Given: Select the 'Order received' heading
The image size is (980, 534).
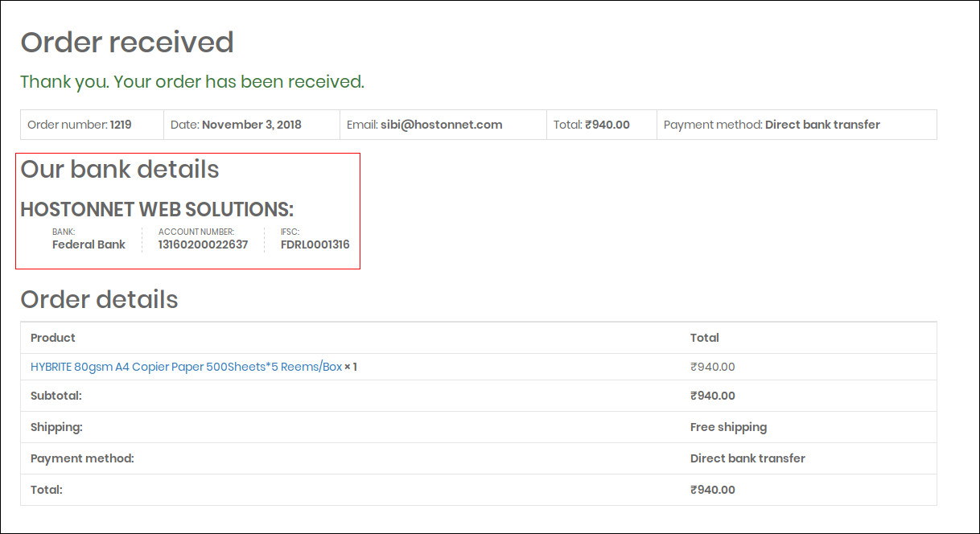Looking at the screenshot, I should (127, 42).
